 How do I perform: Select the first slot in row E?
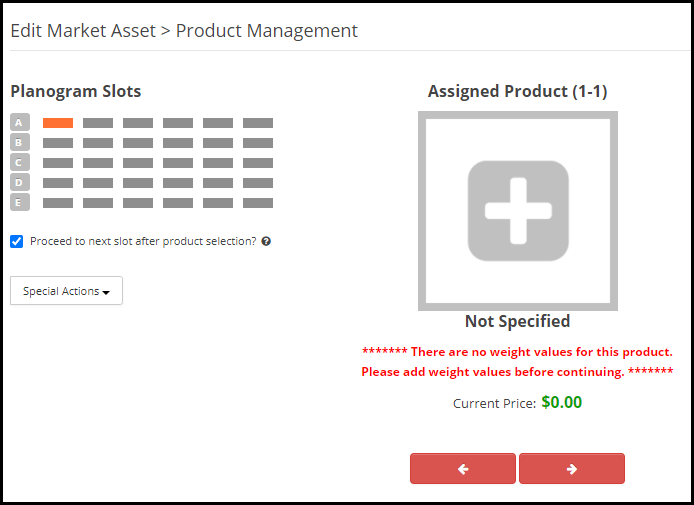pos(58,203)
